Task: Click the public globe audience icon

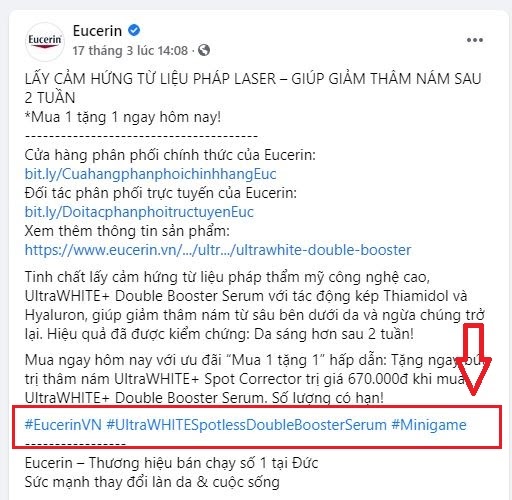Action: pyautogui.click(x=204, y=50)
